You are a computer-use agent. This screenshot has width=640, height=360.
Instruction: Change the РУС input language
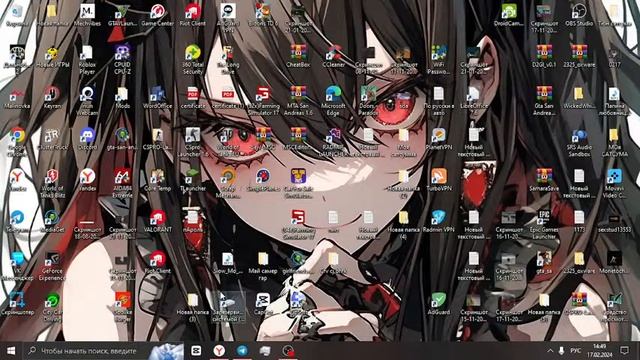[575, 351]
